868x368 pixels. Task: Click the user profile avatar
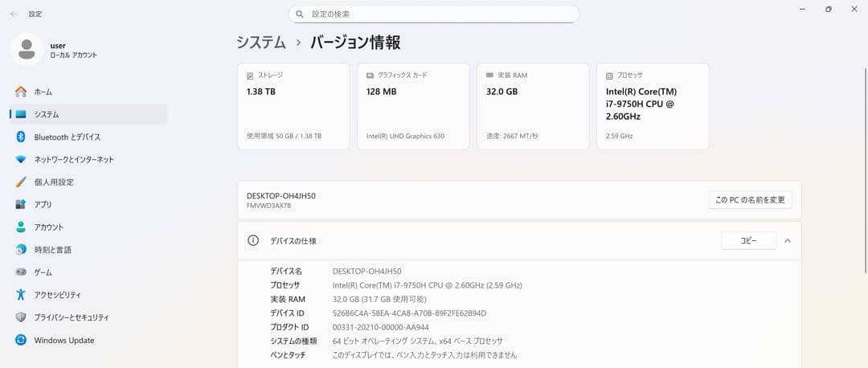(27, 49)
